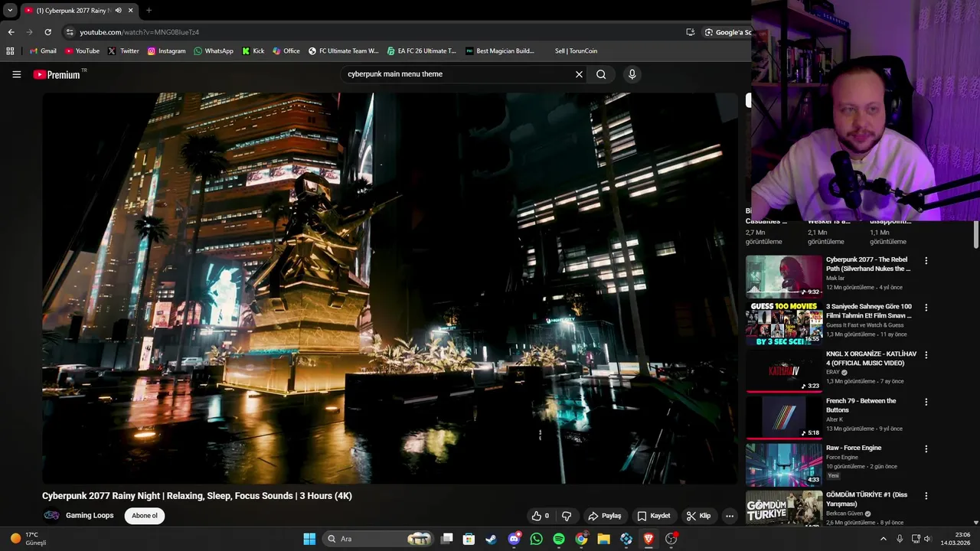Click the YouTube Premium logo

click(x=56, y=74)
